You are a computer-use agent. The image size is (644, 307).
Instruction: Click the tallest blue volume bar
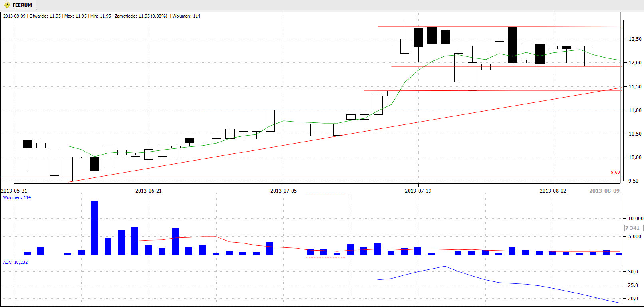click(95, 228)
